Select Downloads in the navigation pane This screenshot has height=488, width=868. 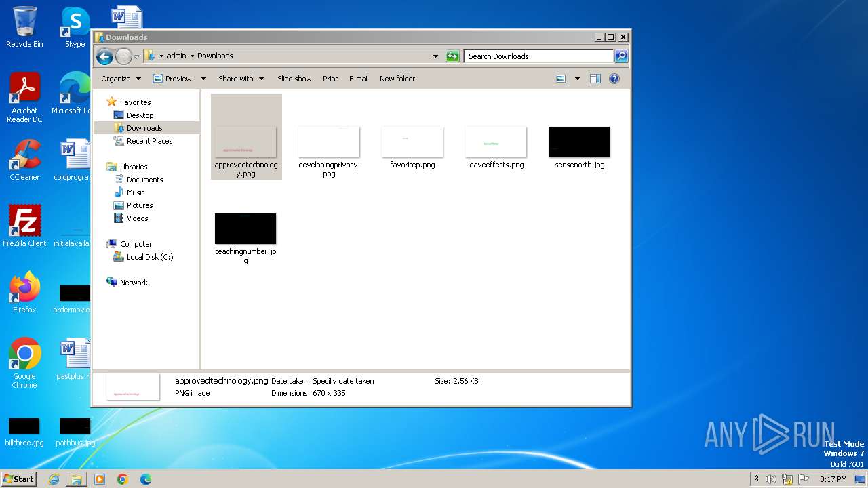click(x=144, y=128)
